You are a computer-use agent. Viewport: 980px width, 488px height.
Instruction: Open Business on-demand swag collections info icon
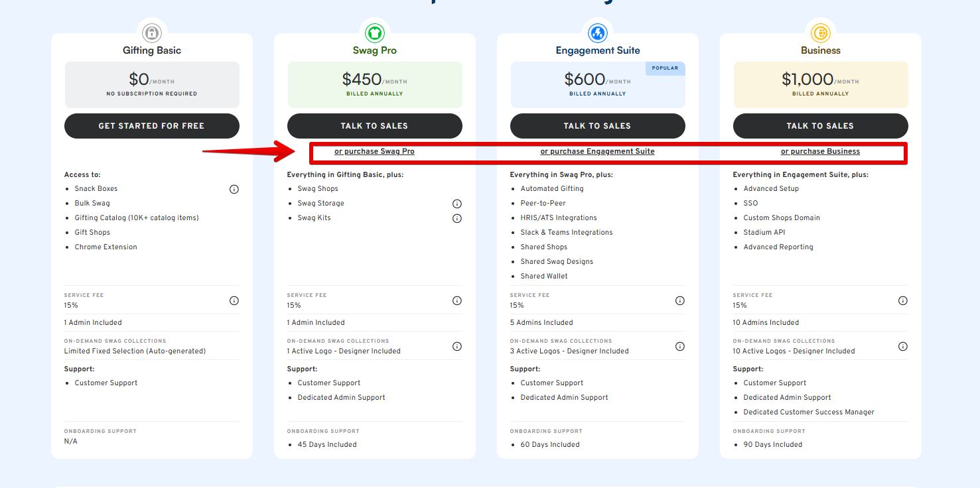pyautogui.click(x=903, y=346)
